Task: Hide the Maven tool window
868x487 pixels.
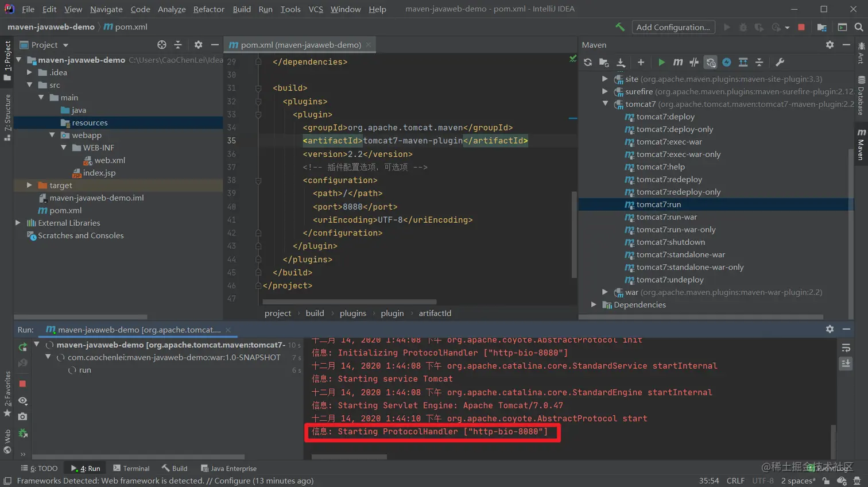Action: pos(846,45)
